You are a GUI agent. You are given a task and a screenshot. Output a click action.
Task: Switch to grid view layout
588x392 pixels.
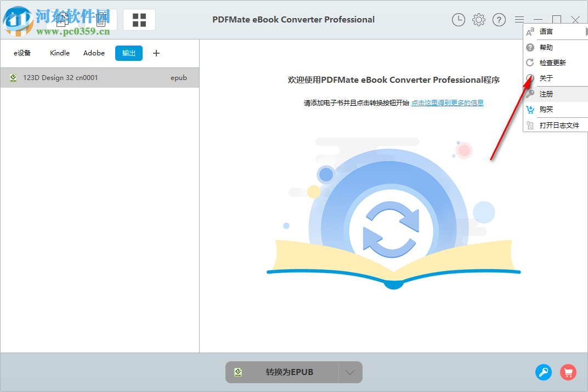coord(139,19)
